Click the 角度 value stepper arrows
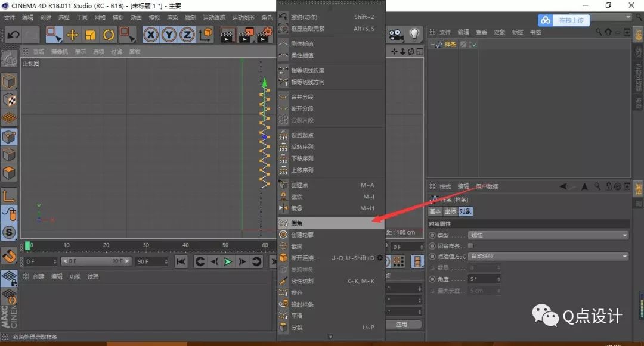The image size is (644, 346). [499, 279]
